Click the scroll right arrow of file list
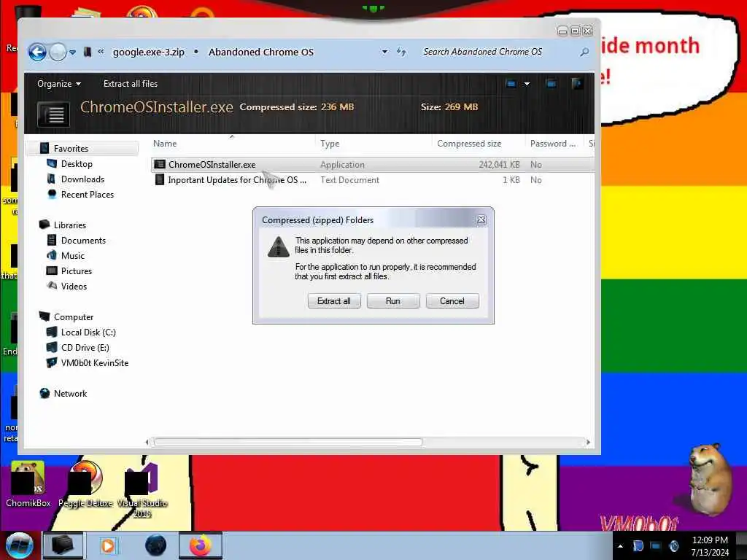Viewport: 747px width, 560px height. pos(589,442)
